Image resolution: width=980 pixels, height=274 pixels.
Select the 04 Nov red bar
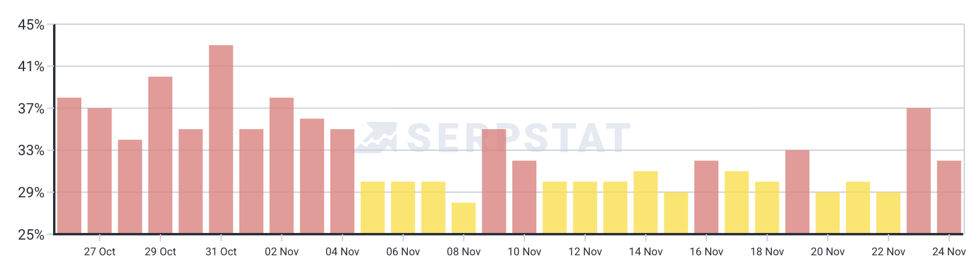pos(342,181)
